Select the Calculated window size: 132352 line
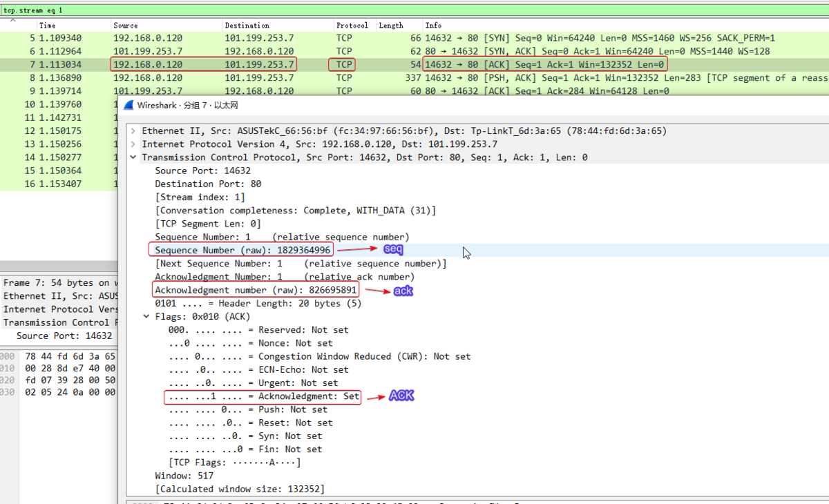The width and height of the screenshot is (829, 504). click(240, 489)
